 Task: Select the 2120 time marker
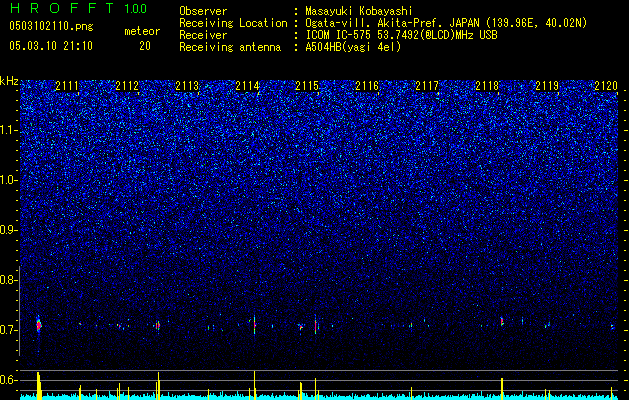(x=607, y=86)
